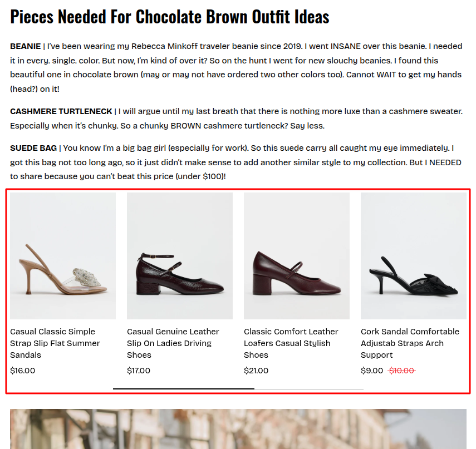476x449 pixels.
Task: Click the 'Pieces Needed For Chocolate Brown' heading
Action: (170, 17)
